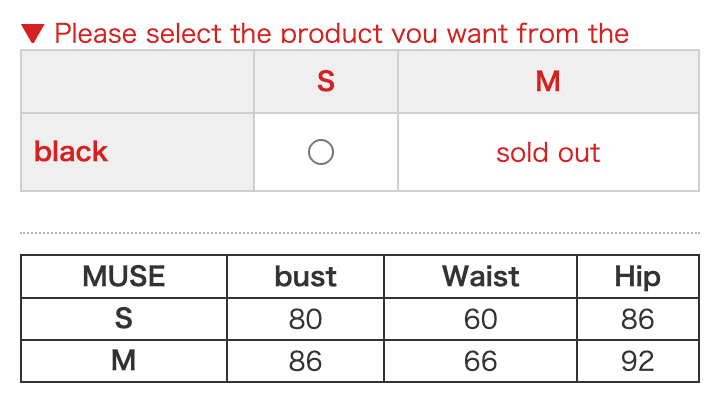Click the black color row label
Viewport: 722px width, 406px height.
click(71, 152)
